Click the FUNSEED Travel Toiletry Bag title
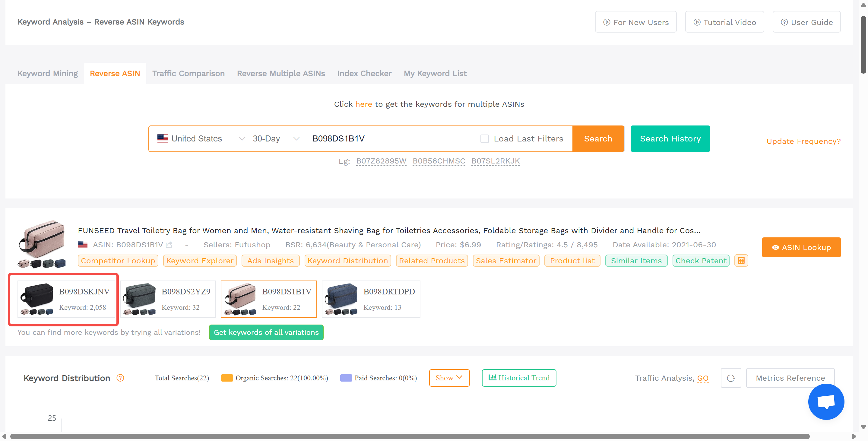Viewport: 868px width, 441px height. pyautogui.click(x=389, y=230)
